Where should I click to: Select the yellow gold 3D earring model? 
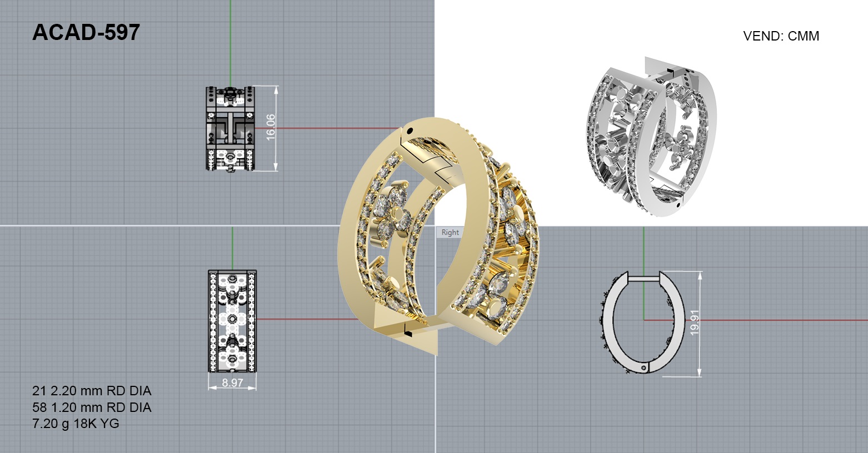point(439,236)
